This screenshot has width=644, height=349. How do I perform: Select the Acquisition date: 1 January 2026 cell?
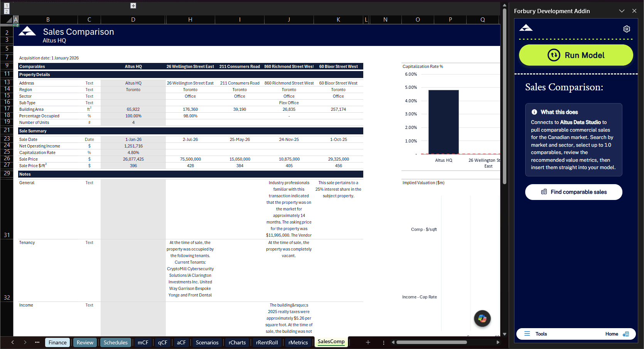[49, 58]
